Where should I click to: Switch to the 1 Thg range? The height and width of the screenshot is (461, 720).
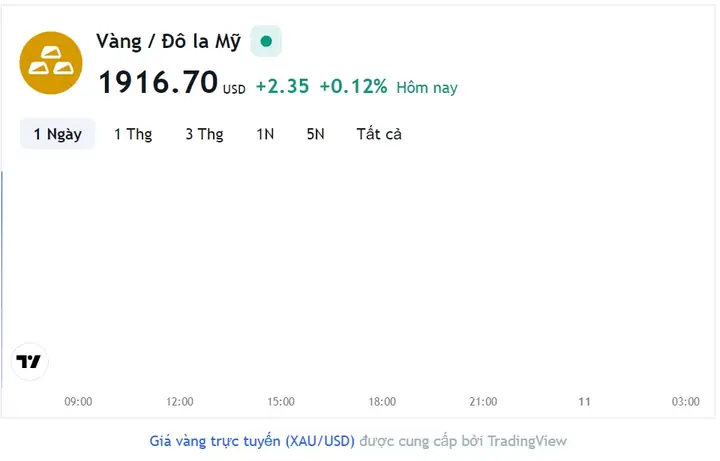[x=133, y=134]
